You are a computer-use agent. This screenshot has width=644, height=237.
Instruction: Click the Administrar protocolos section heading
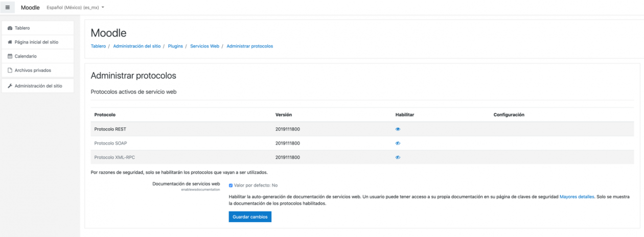point(133,76)
